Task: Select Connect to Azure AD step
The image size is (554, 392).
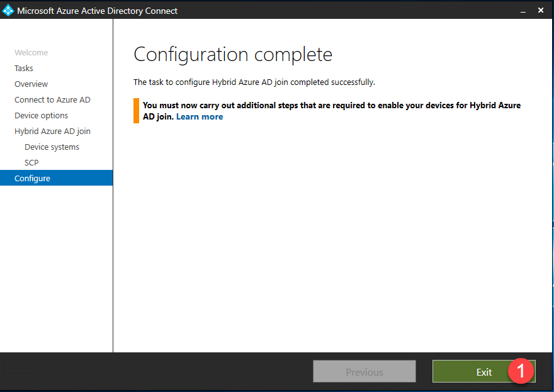Action: pyautogui.click(x=52, y=100)
